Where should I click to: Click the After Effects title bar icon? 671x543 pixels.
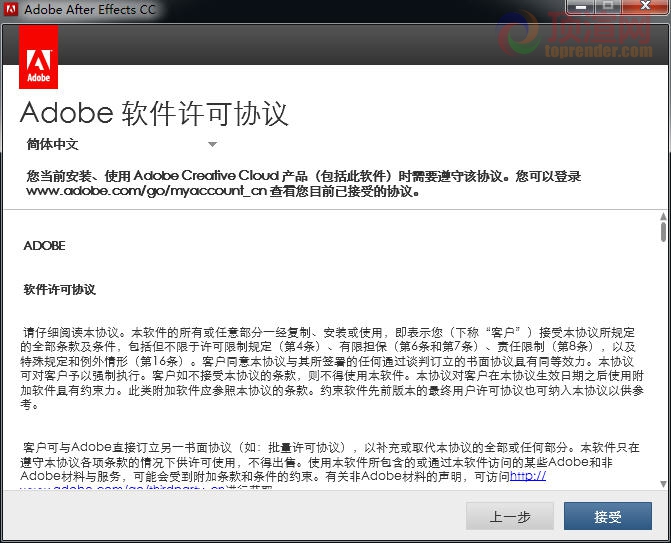(11, 9)
